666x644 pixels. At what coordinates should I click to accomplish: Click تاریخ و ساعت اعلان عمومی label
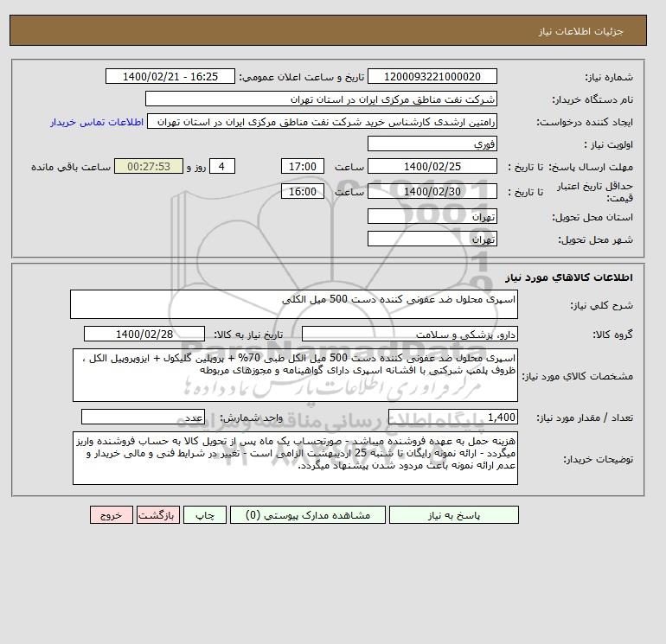tap(302, 77)
